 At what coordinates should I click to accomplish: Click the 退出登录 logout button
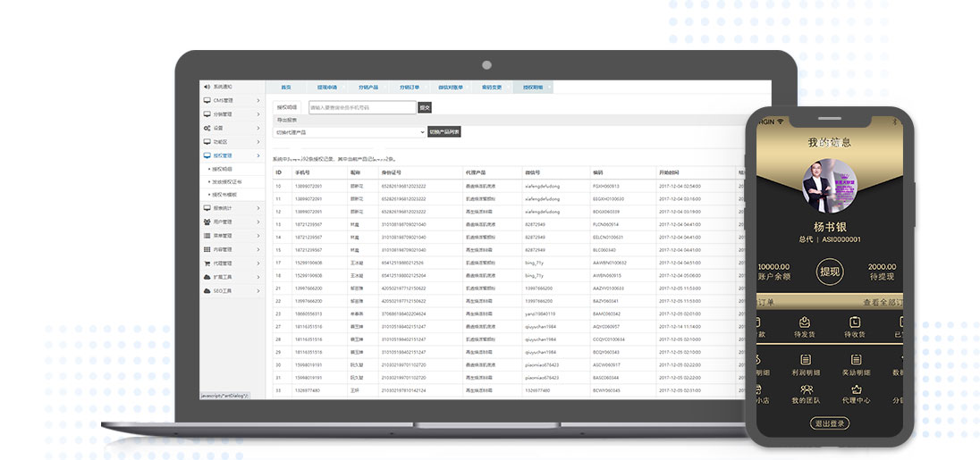click(x=830, y=423)
